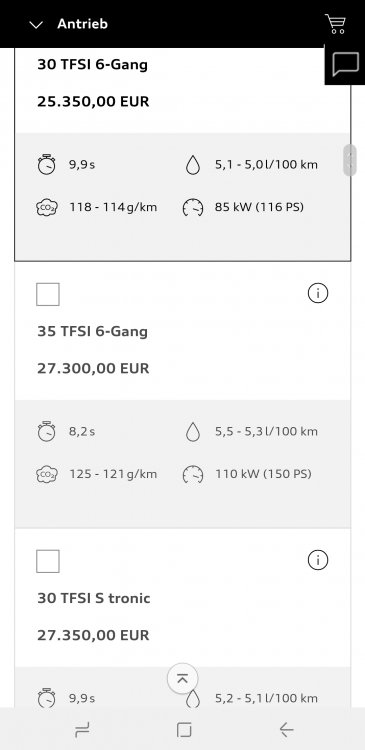Open the shopping cart icon
The height and width of the screenshot is (750, 365).
click(x=335, y=23)
